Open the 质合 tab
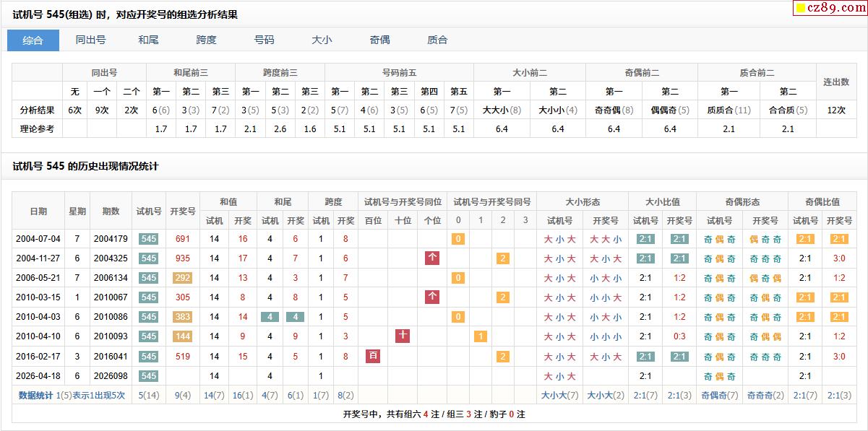 click(437, 40)
